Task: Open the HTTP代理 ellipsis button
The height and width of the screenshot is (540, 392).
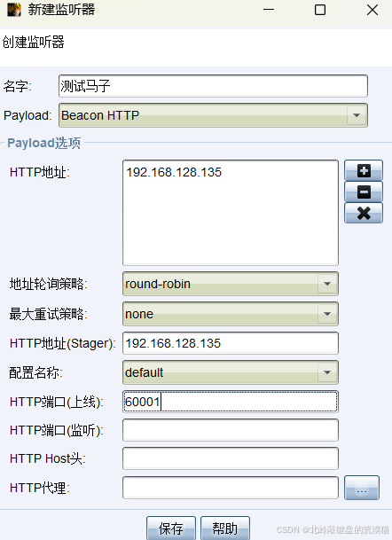Action: (362, 488)
